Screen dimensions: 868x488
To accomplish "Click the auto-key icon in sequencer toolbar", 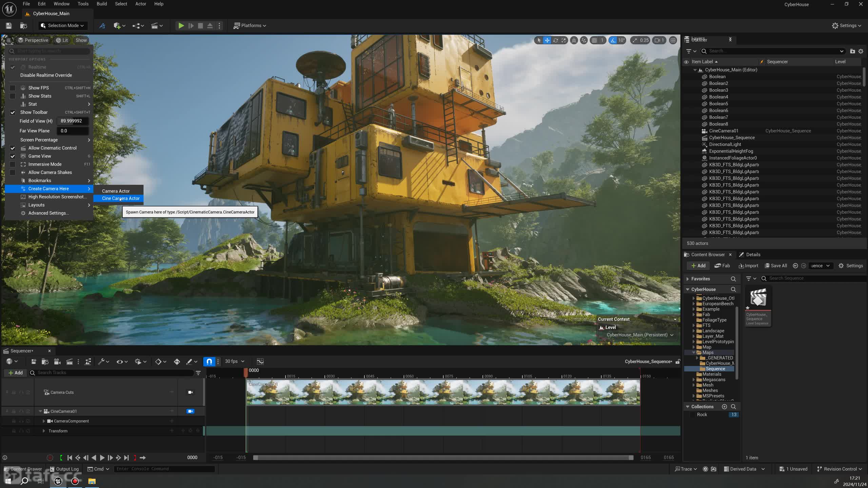I will pyautogui.click(x=177, y=362).
